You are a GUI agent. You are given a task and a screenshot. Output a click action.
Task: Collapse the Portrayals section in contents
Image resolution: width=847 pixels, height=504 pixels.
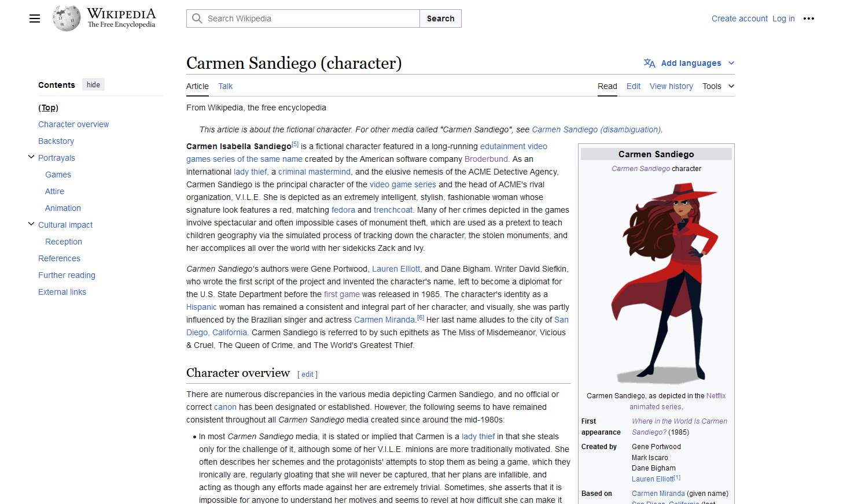[x=31, y=157]
